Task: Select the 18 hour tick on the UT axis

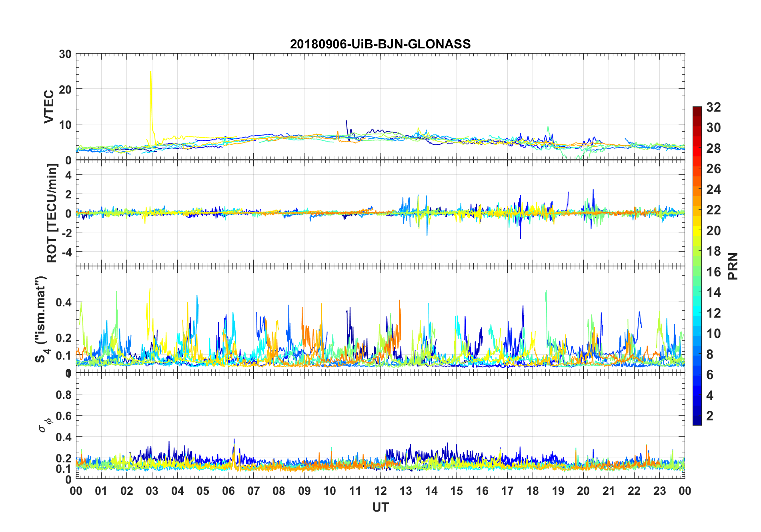Action: 533,491
